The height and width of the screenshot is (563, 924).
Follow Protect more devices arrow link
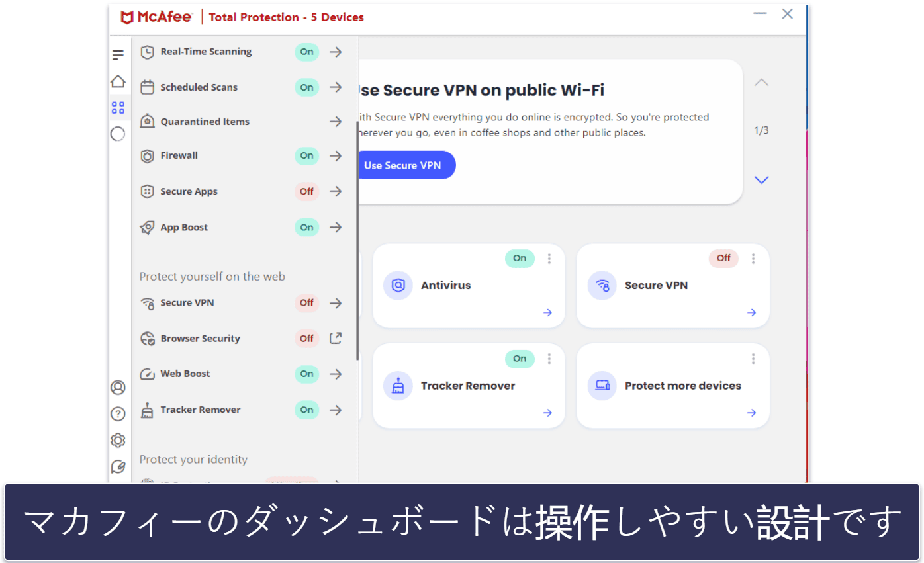click(751, 413)
